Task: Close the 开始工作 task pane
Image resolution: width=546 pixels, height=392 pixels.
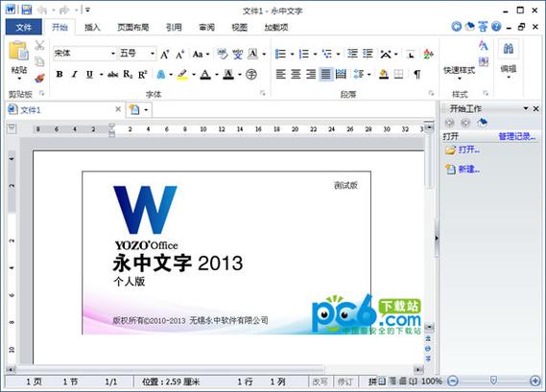Action: pyautogui.click(x=535, y=109)
